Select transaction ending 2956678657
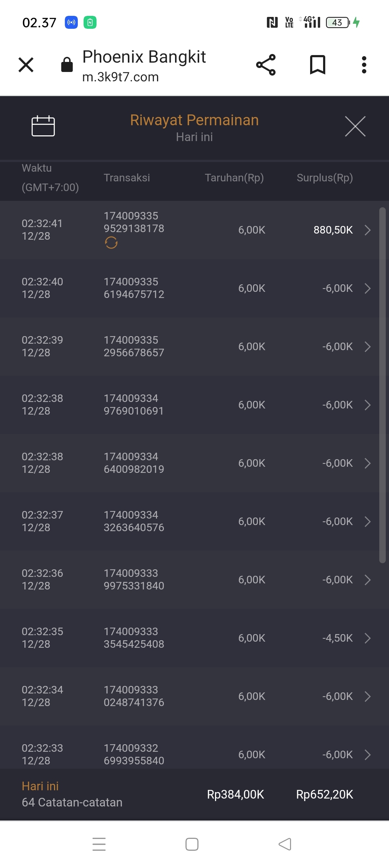Viewport: 389px width, 868px height. 134,346
